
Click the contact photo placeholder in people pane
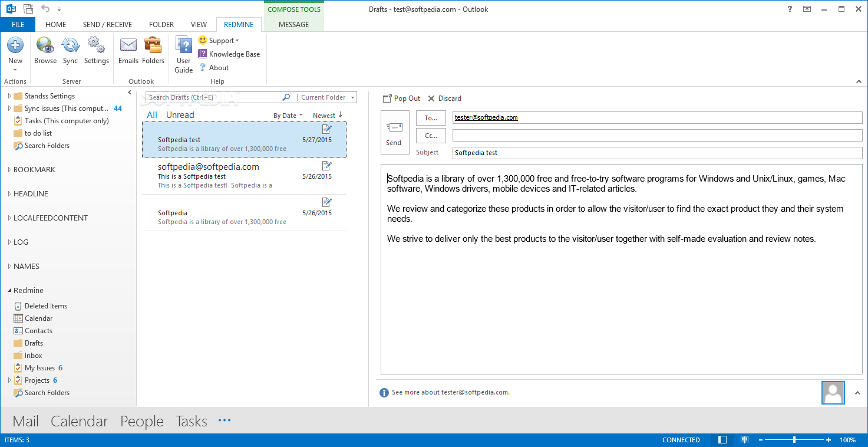833,393
